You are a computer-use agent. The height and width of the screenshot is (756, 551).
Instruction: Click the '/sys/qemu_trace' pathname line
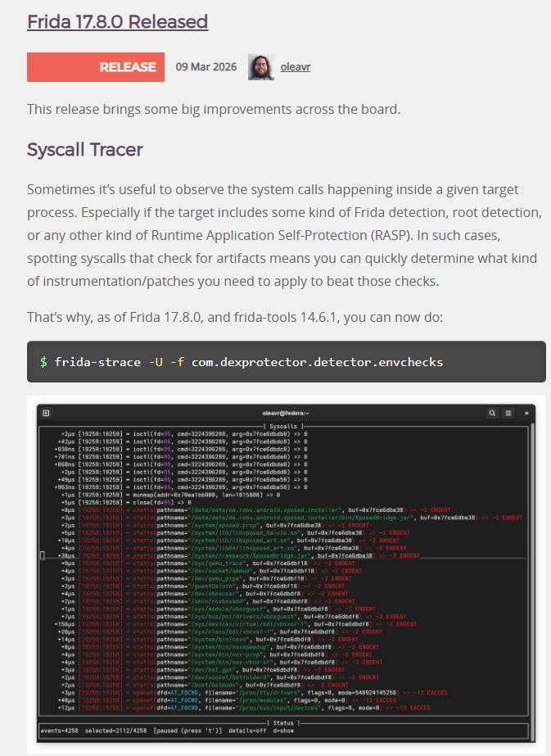(208, 564)
